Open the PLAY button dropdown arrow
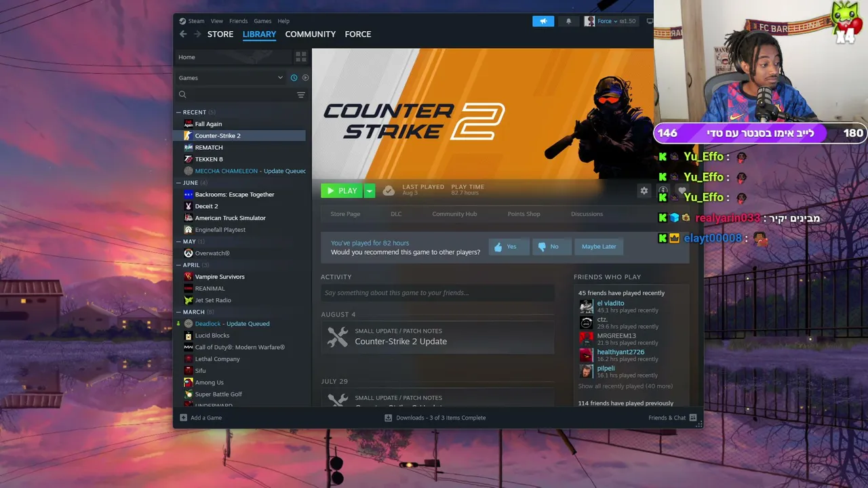Viewport: 868px width, 488px height. 370,191
